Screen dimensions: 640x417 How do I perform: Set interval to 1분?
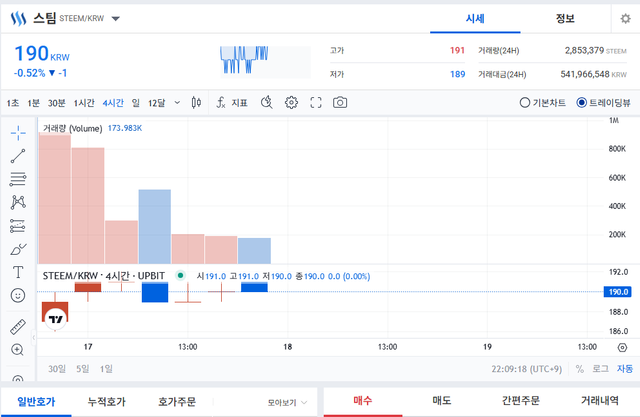tap(33, 103)
